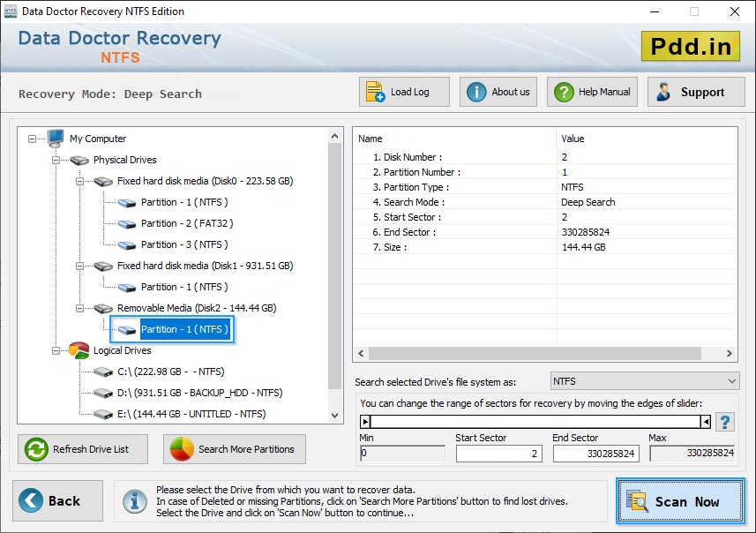Open the About us dialog
This screenshot has height=533, width=756.
click(498, 92)
